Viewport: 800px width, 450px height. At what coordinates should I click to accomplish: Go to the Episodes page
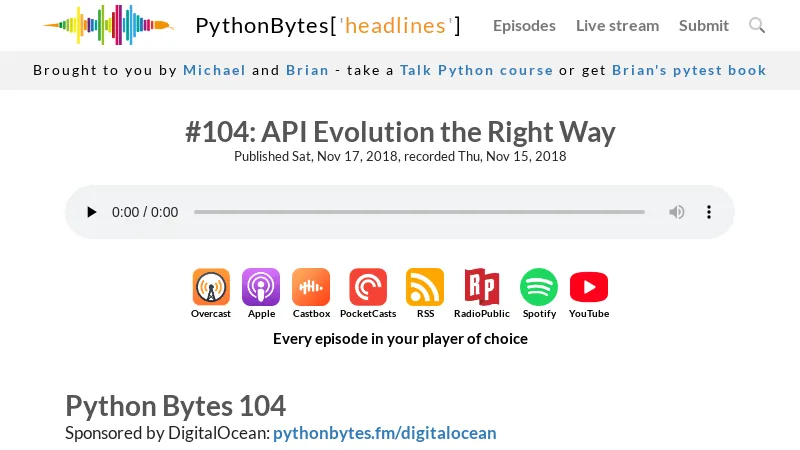[524, 25]
